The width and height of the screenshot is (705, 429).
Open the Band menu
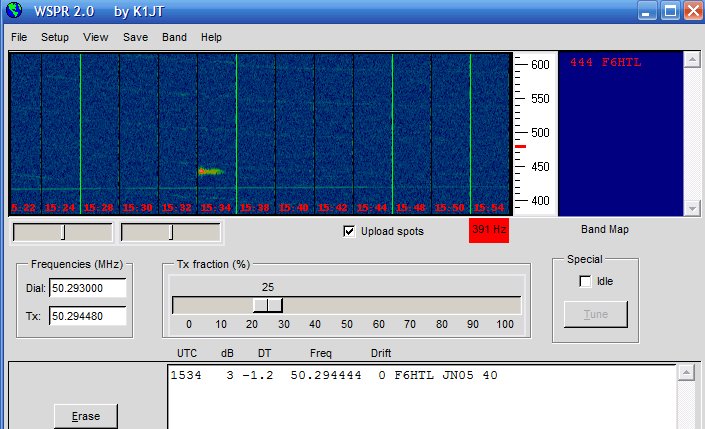174,37
